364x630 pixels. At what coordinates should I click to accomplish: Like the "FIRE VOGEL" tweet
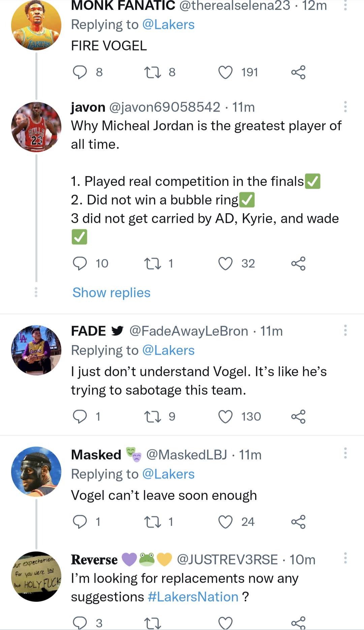click(225, 72)
